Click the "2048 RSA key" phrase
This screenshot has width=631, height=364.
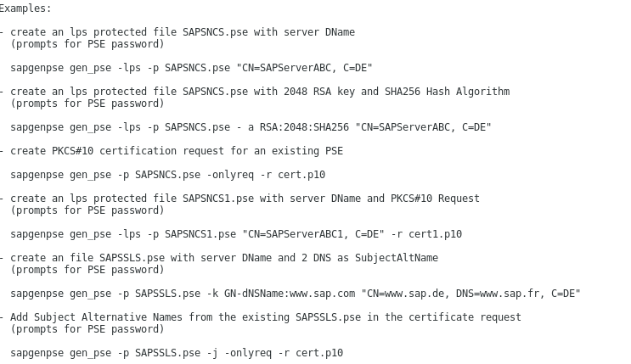tap(319, 92)
